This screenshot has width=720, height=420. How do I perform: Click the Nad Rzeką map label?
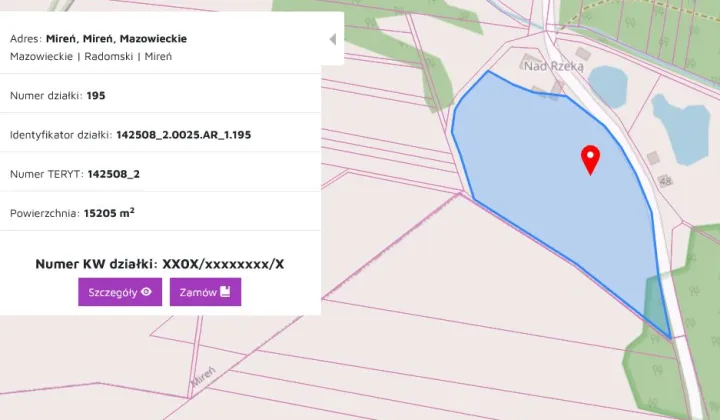(x=554, y=67)
